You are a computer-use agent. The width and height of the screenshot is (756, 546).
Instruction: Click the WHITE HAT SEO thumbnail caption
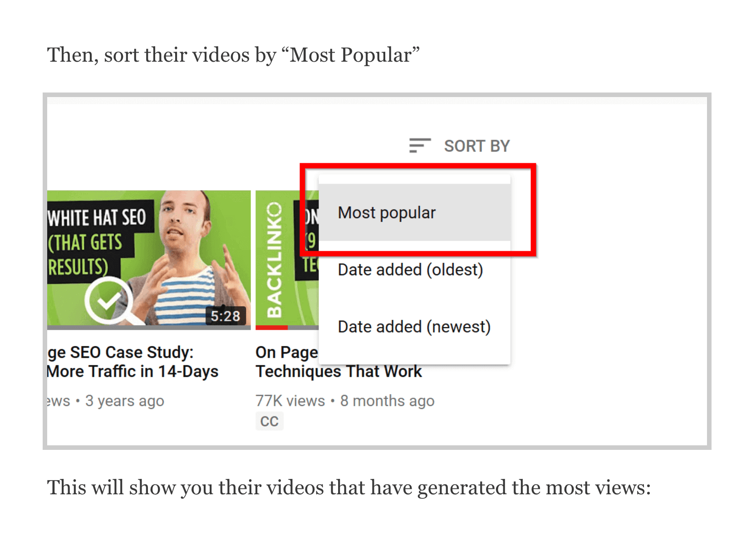click(x=97, y=242)
